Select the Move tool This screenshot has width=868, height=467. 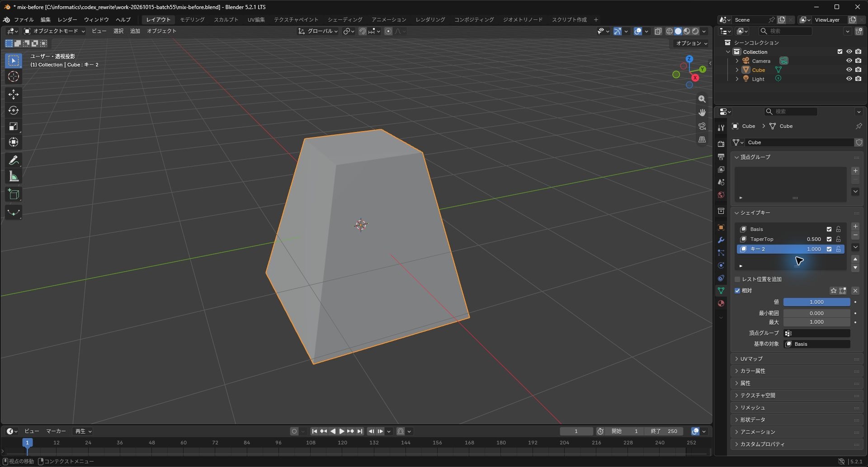(14, 94)
